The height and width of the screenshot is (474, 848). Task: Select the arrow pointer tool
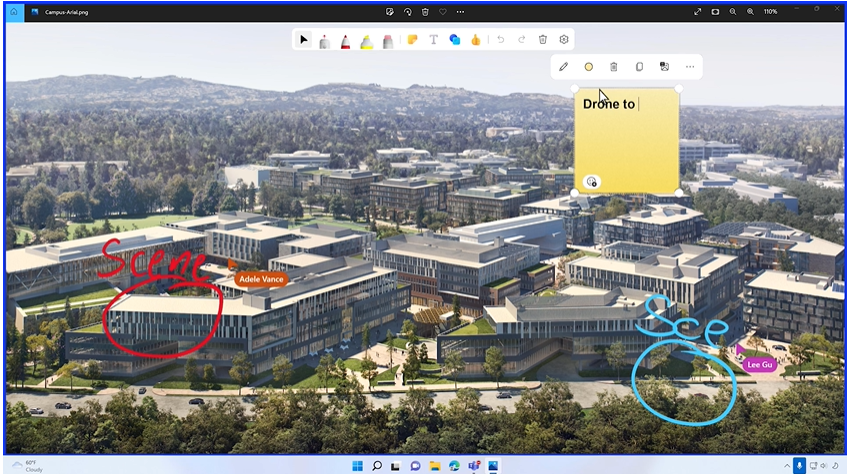304,40
